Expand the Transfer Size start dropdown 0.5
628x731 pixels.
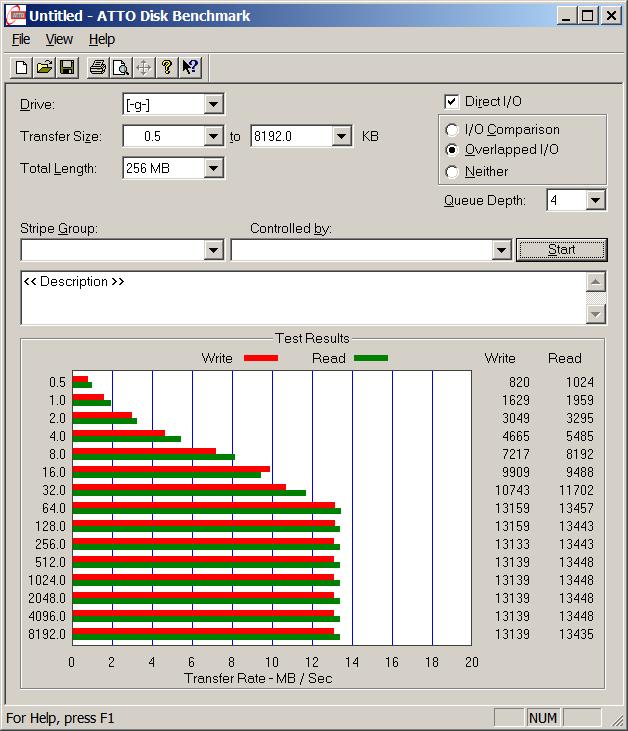pyautogui.click(x=213, y=136)
